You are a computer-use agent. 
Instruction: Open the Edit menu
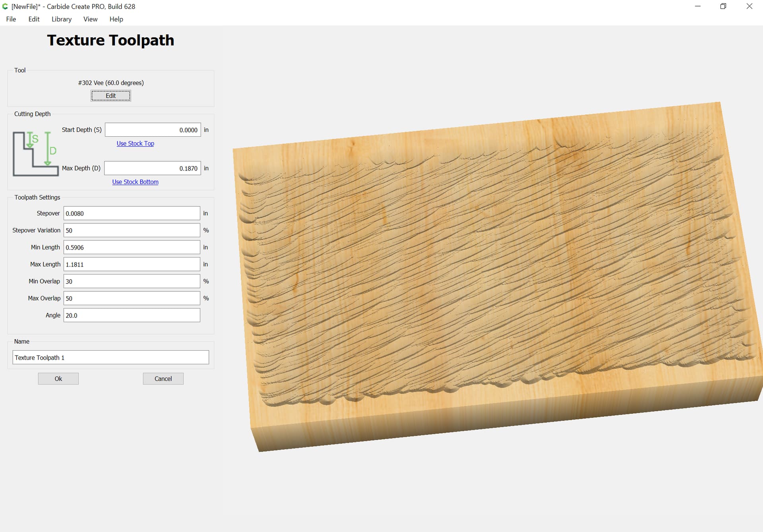pos(34,19)
